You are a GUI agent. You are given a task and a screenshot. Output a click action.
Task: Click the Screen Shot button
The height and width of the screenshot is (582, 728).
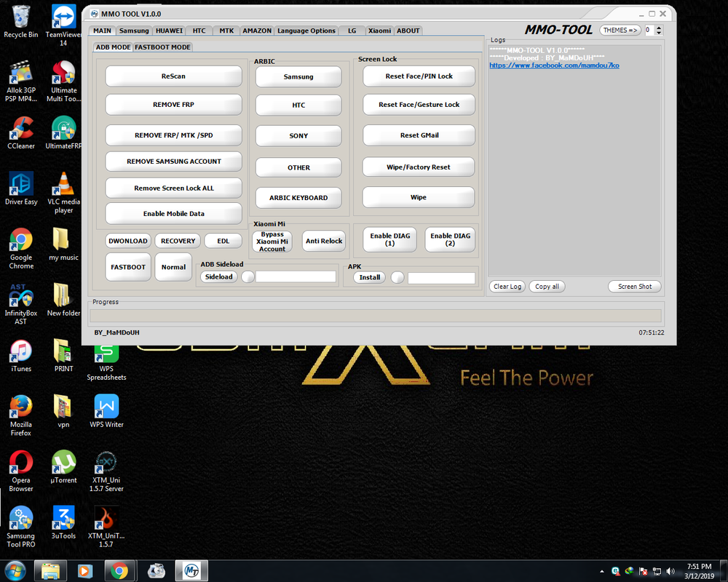click(x=635, y=287)
